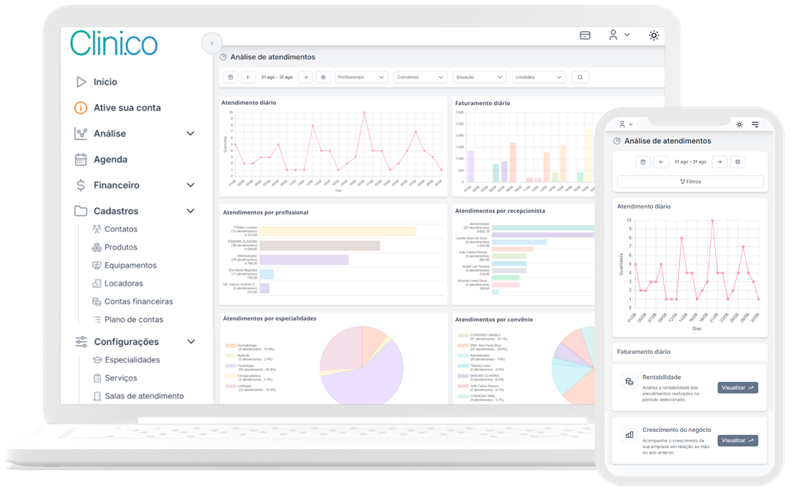Collapse the sidebar with the arrow button
Viewport: 793px width, 493px height.
click(x=212, y=43)
